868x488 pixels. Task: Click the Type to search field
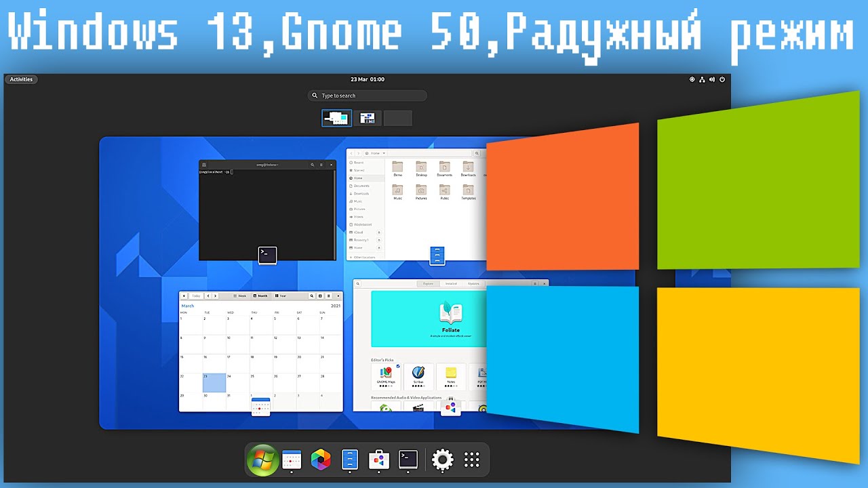(368, 96)
